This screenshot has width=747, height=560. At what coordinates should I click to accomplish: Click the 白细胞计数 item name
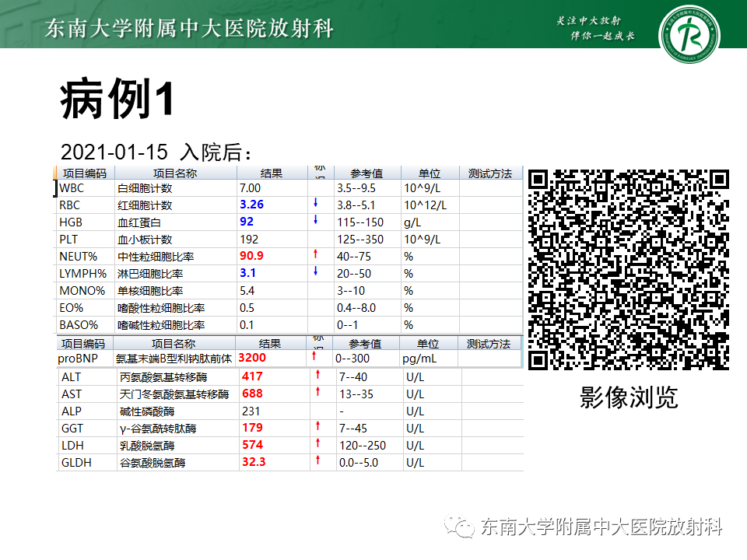click(x=145, y=188)
